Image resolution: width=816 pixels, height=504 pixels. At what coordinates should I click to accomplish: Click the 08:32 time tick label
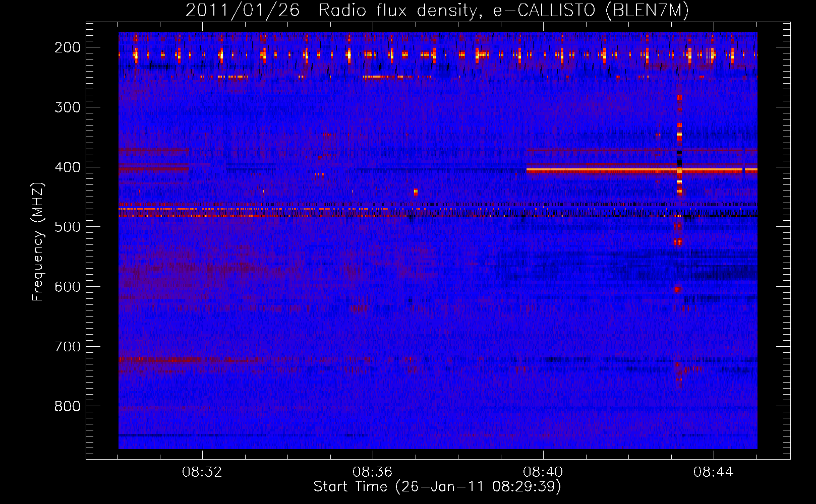[x=202, y=472]
